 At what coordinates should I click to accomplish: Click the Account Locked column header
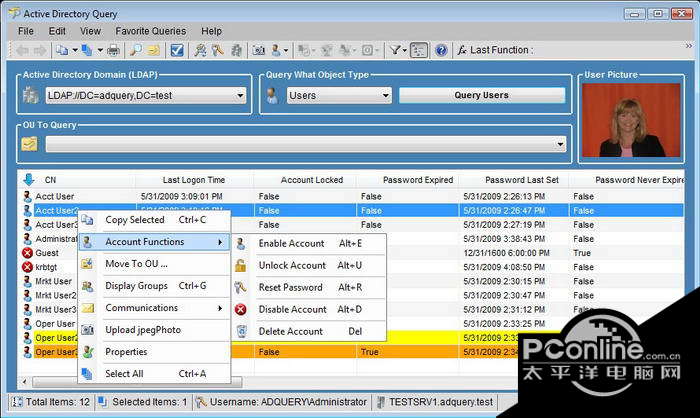coord(312,180)
